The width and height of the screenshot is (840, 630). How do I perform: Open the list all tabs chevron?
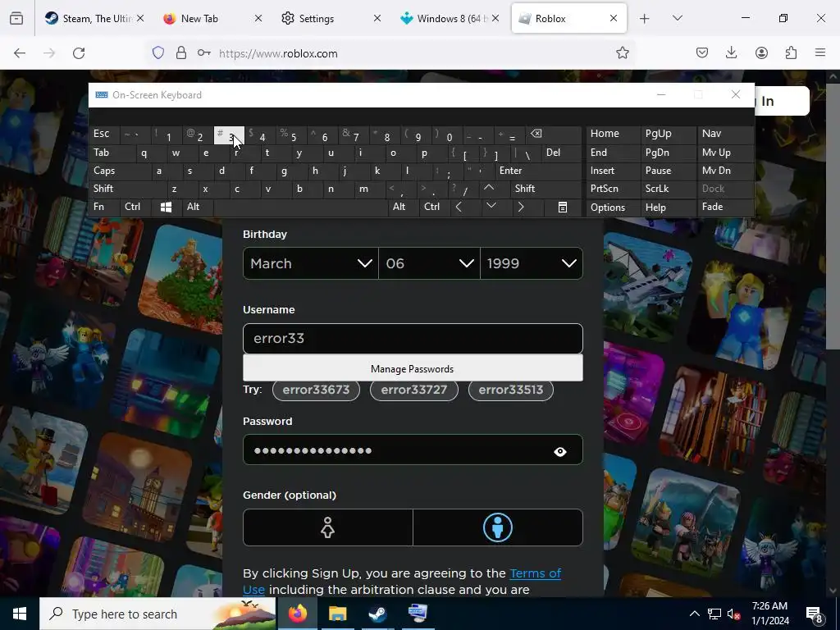click(x=677, y=18)
